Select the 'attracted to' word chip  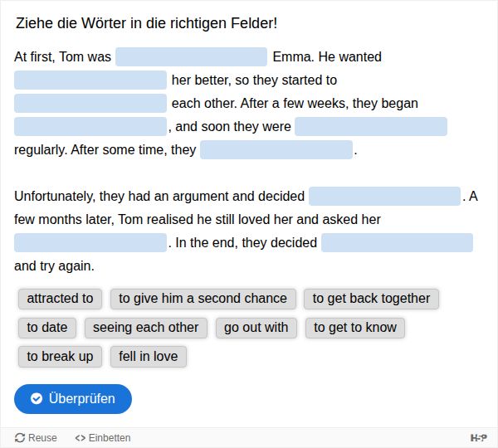[60, 299]
